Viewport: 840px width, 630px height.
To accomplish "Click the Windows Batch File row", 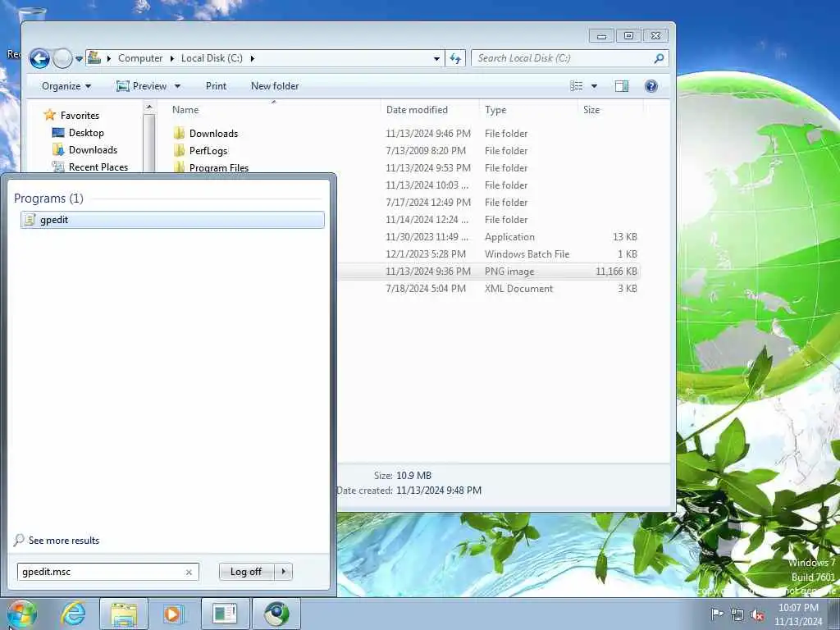I will tap(487, 254).
